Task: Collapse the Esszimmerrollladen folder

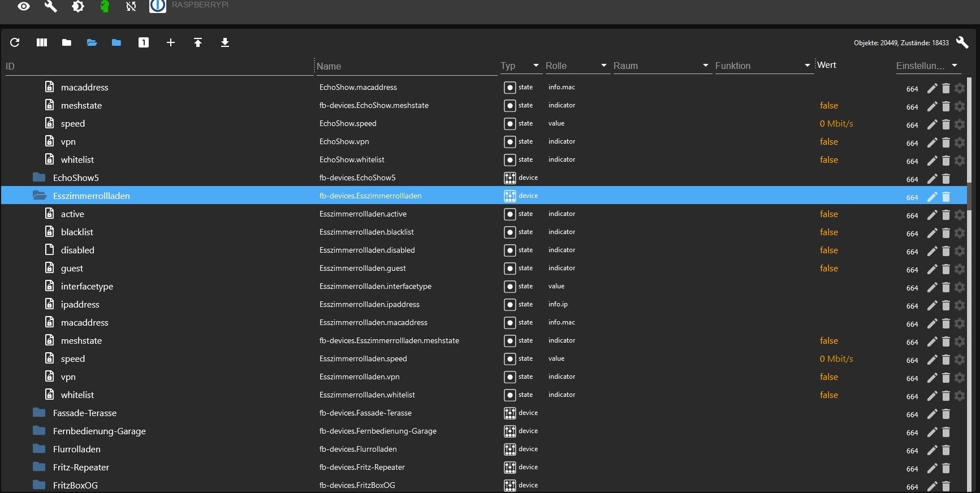Action: [x=40, y=196]
